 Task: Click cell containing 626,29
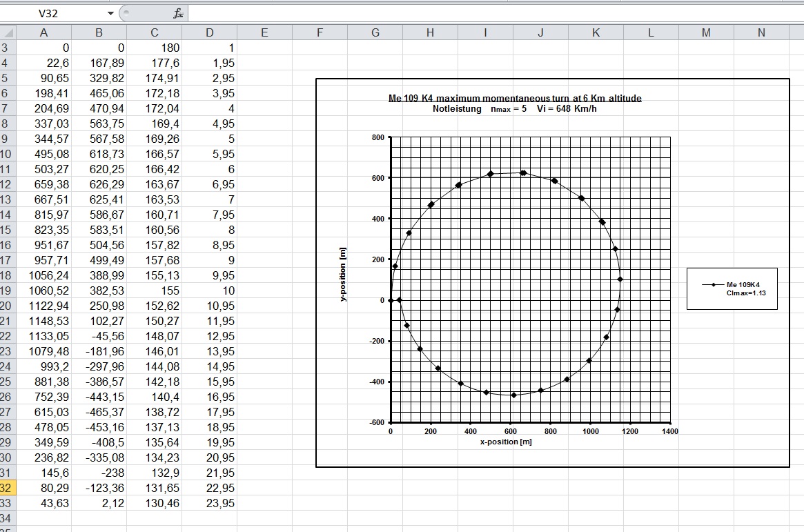coord(99,184)
